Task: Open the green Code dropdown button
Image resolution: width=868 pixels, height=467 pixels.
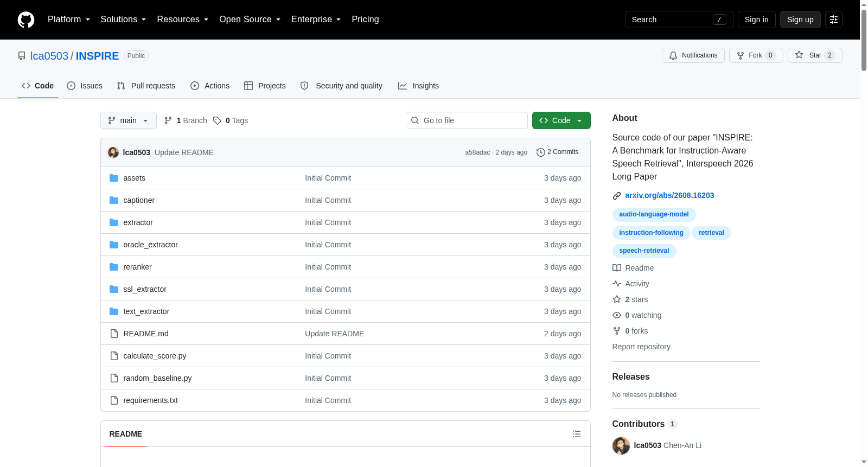Action: coord(561,120)
